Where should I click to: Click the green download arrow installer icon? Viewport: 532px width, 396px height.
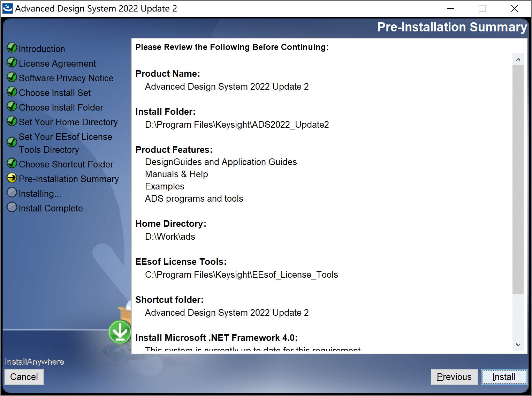click(120, 332)
